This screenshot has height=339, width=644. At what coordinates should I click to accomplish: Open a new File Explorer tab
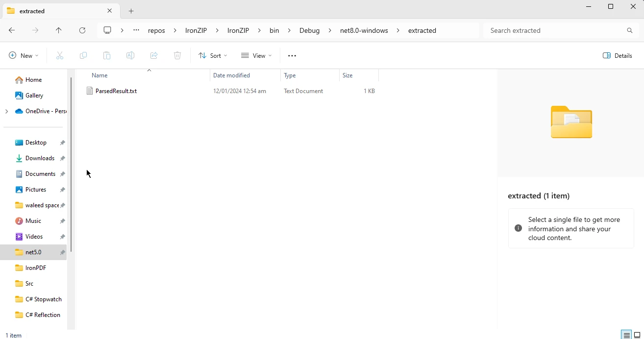pos(131,11)
